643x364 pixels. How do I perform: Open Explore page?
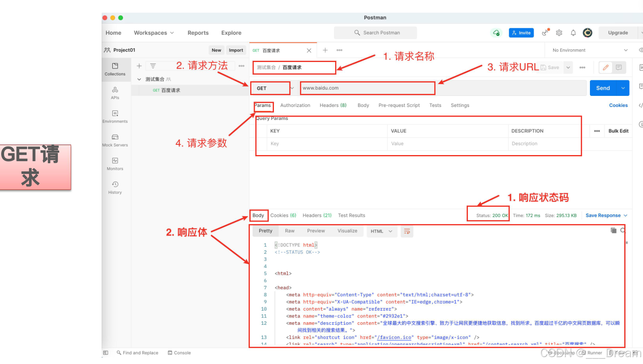tap(231, 33)
